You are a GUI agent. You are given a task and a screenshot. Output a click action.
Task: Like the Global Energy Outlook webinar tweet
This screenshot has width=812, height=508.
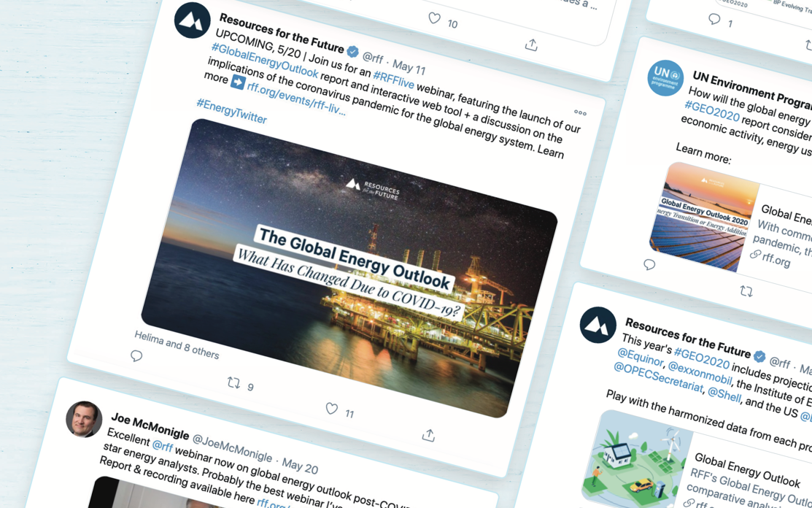(332, 408)
